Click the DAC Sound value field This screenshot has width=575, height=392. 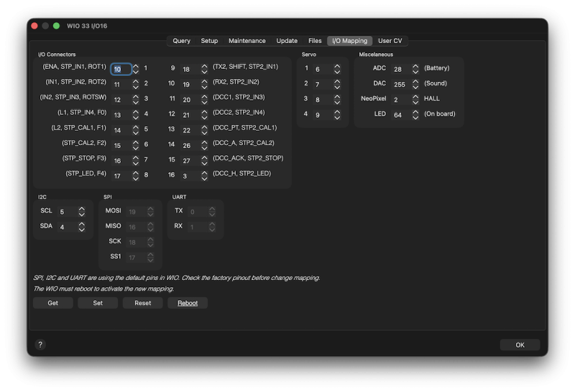click(x=399, y=84)
